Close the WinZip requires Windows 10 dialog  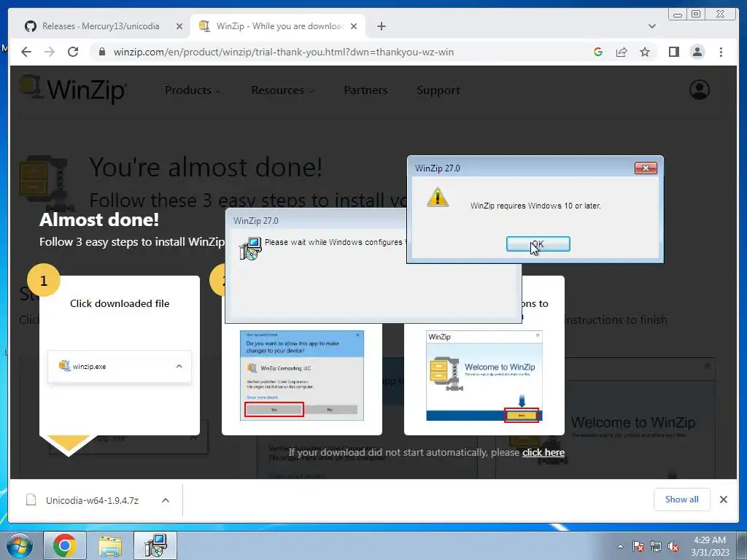pos(646,168)
